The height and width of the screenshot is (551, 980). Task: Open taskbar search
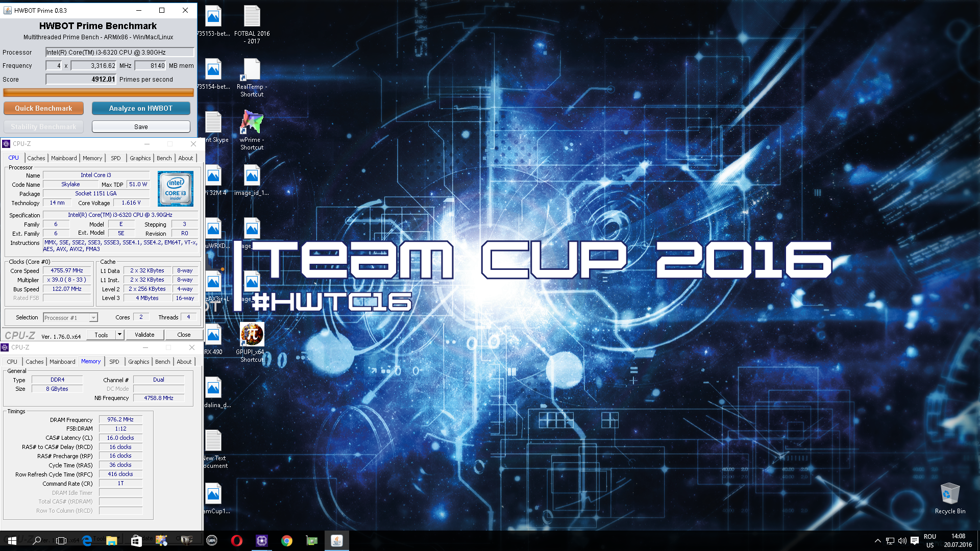[x=37, y=541]
